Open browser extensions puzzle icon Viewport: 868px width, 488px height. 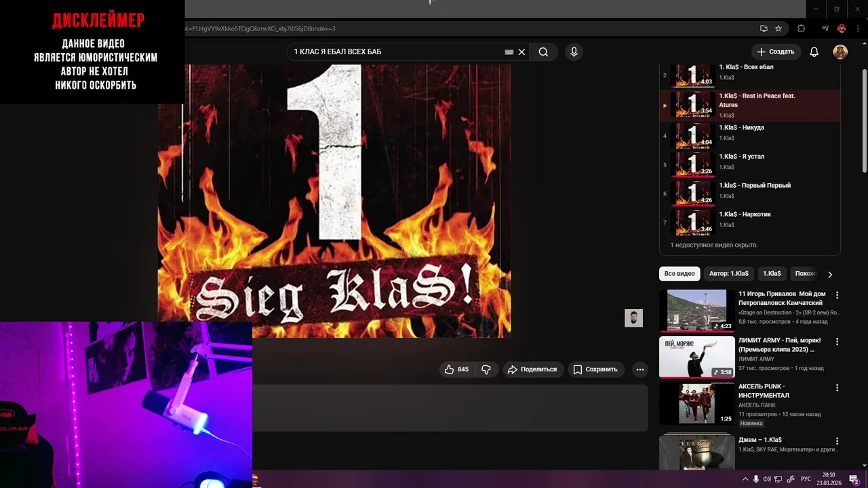pos(802,28)
